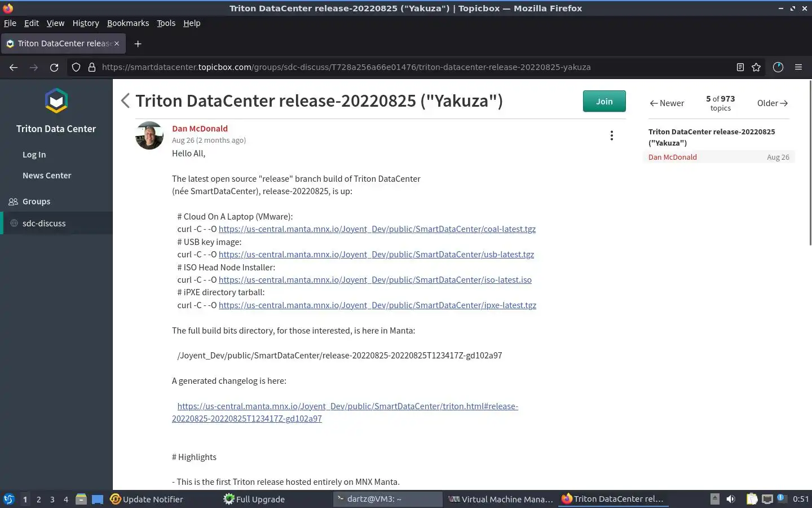
Task: Select the Triton DataCenter release browser tab
Action: (x=63, y=43)
